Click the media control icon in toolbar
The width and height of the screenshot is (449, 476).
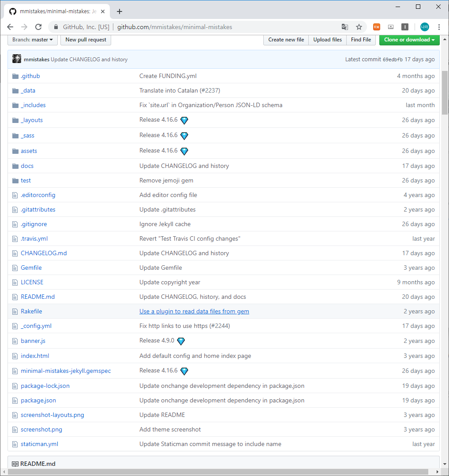click(391, 27)
